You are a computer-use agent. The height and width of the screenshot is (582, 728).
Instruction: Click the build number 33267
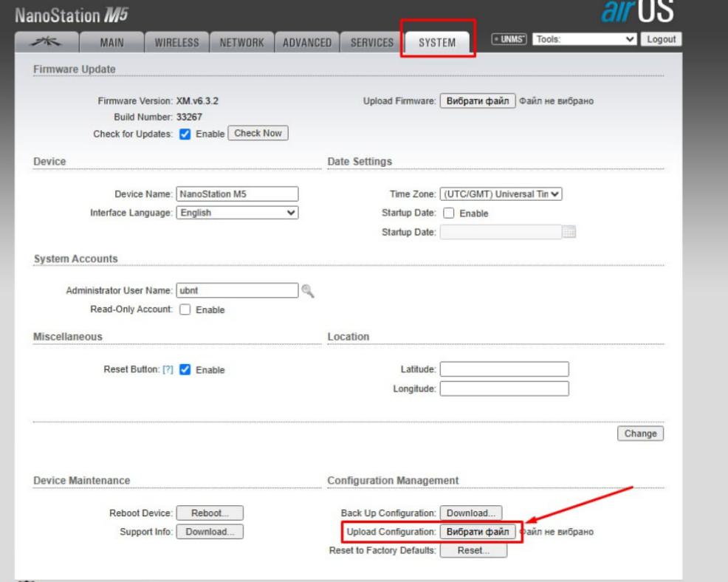(x=189, y=117)
